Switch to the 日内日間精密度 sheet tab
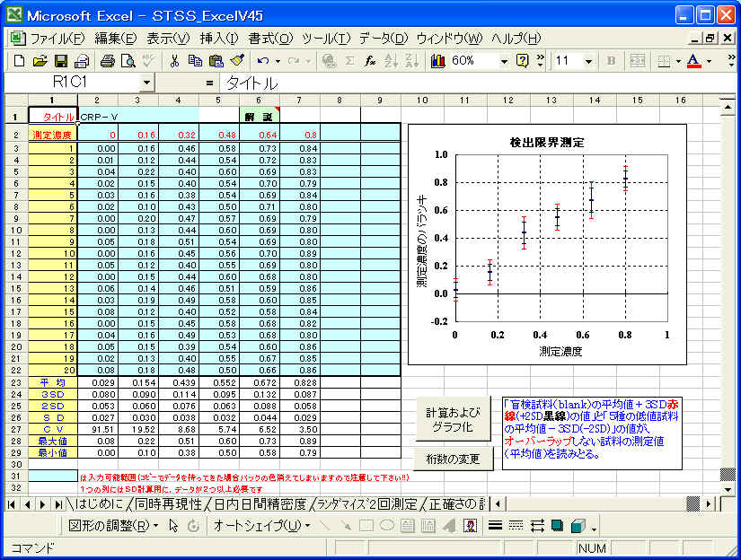Image resolution: width=741 pixels, height=560 pixels. [x=260, y=504]
